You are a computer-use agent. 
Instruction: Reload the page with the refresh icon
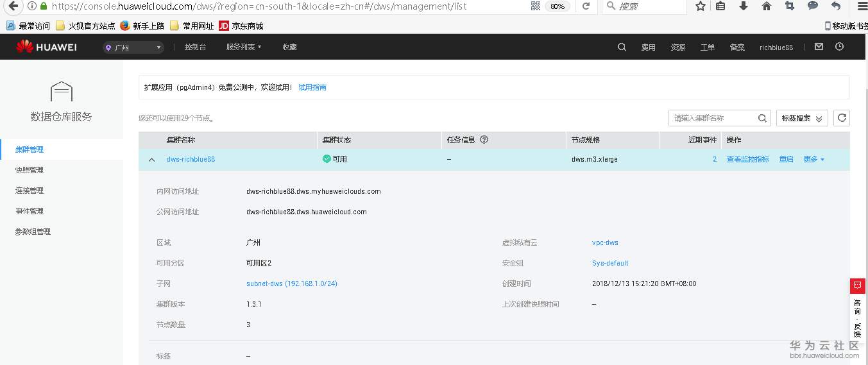point(586,6)
